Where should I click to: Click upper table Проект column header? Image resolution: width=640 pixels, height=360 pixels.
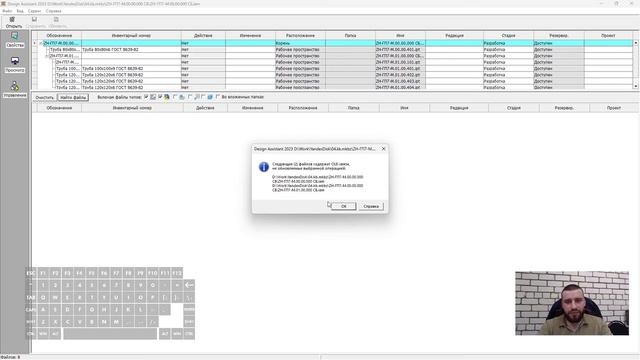(608, 36)
